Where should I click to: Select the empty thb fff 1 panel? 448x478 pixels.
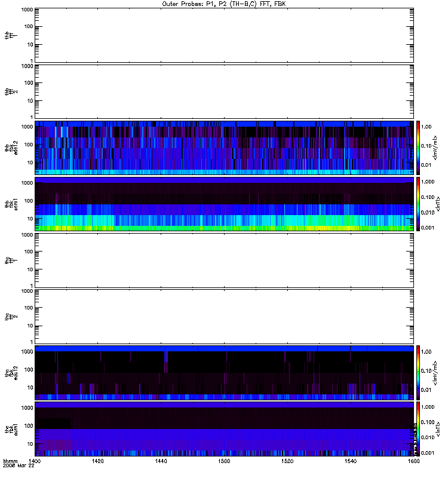click(225, 35)
